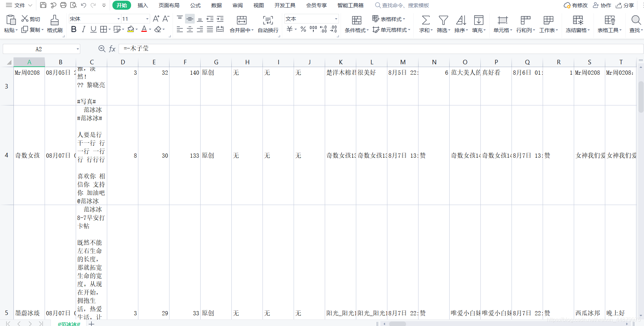Click the search command box 查找命令

tap(402, 5)
